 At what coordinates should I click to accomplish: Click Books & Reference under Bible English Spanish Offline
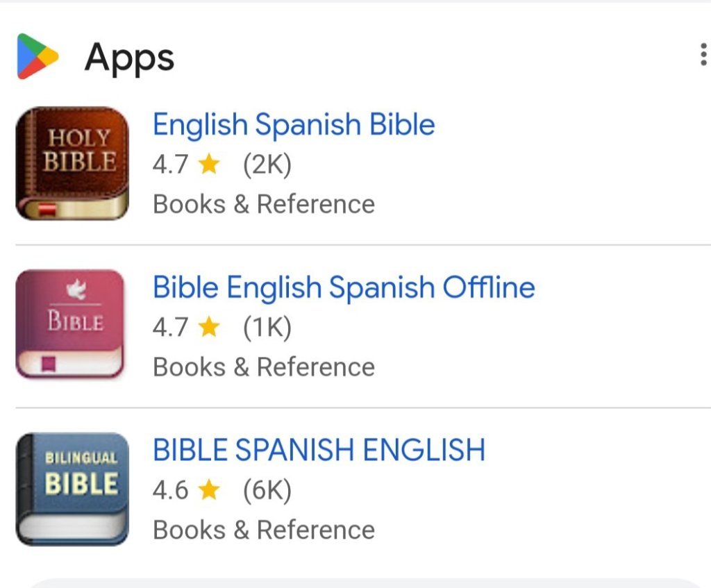(x=263, y=367)
